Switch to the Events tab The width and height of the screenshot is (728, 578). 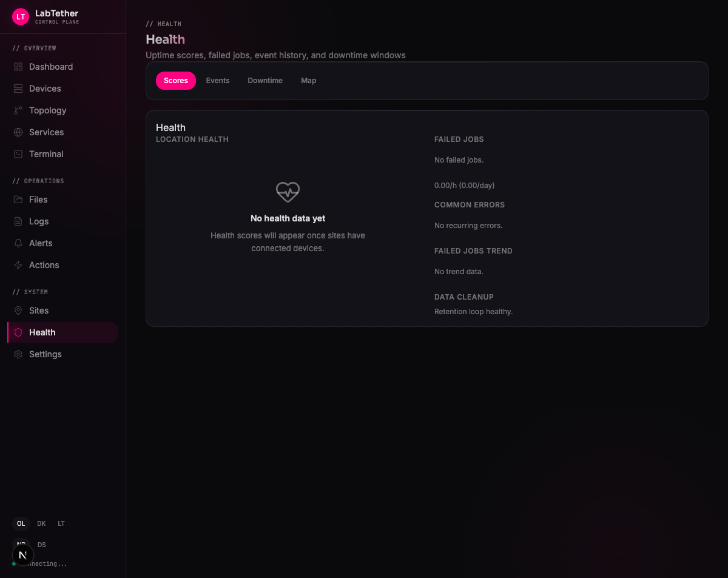pyautogui.click(x=218, y=81)
